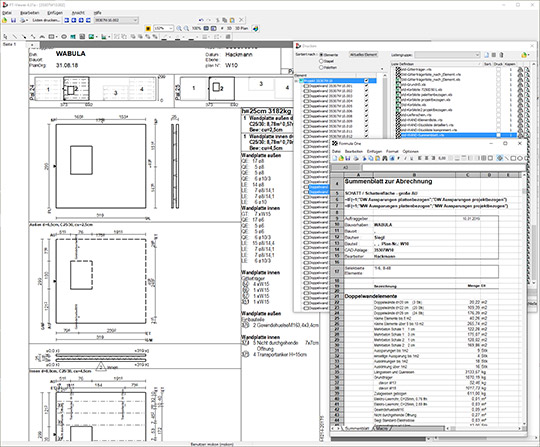Screen dimensions: 540x447
Task: Select the ellipse drawing tool
Action: (64, 37)
